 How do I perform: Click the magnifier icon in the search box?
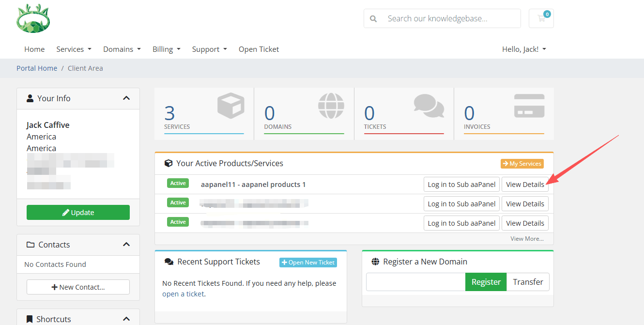[x=373, y=19]
